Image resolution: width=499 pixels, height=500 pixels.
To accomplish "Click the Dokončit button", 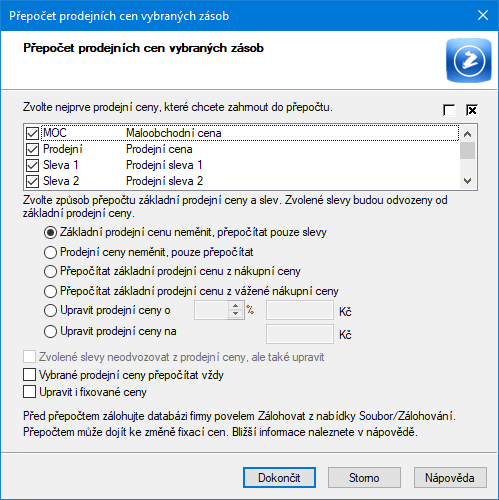I will click(279, 478).
